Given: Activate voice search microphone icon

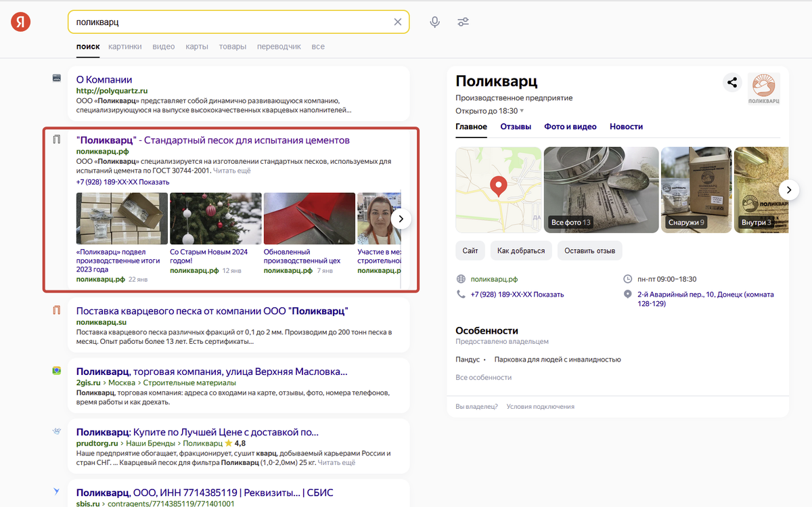Looking at the screenshot, I should point(435,22).
